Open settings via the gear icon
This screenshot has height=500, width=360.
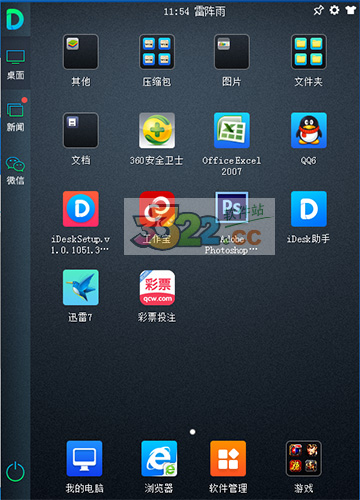[334, 10]
